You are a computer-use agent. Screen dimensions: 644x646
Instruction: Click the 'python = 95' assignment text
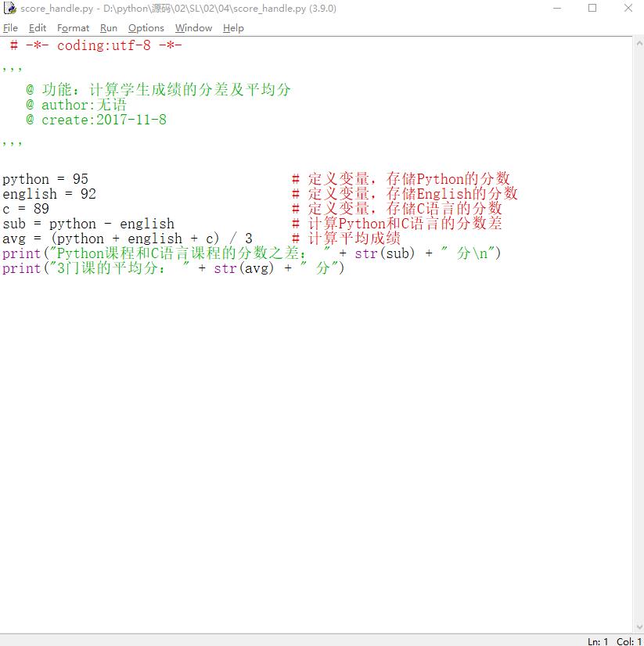tap(45, 179)
